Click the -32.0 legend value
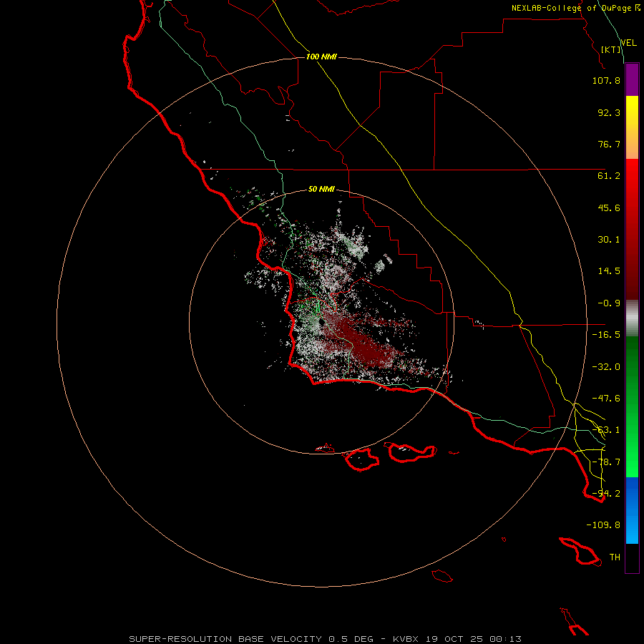The height and width of the screenshot is (644, 644). [x=606, y=367]
